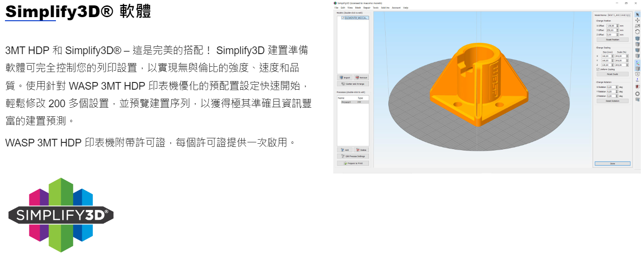644x255 pixels.
Task: Click Edit Process Settings button
Action: pyautogui.click(x=353, y=156)
